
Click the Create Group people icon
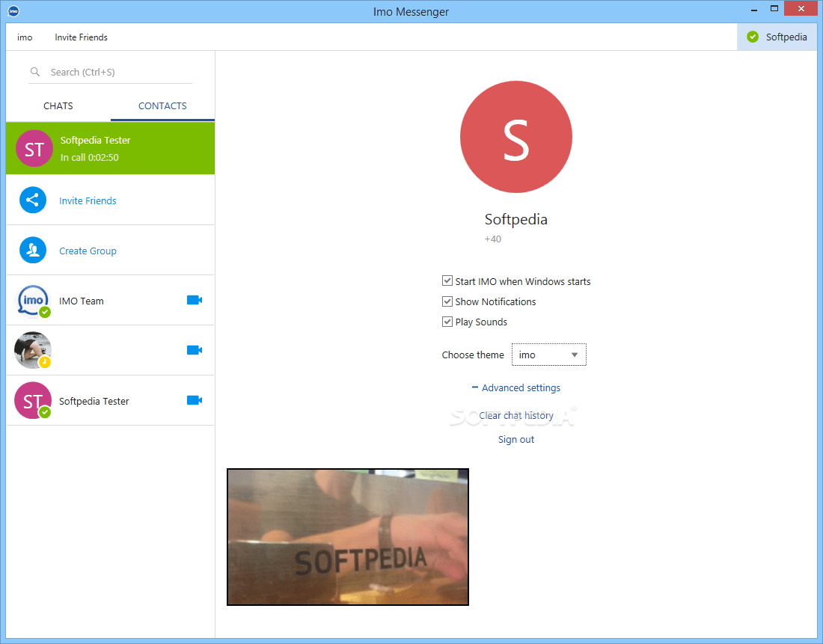click(x=32, y=251)
